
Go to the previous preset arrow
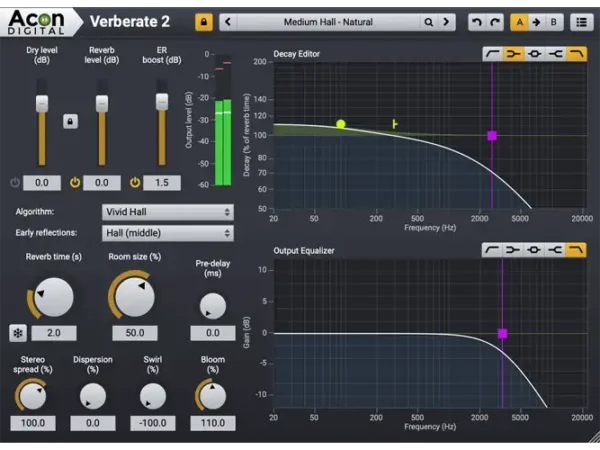(228, 22)
